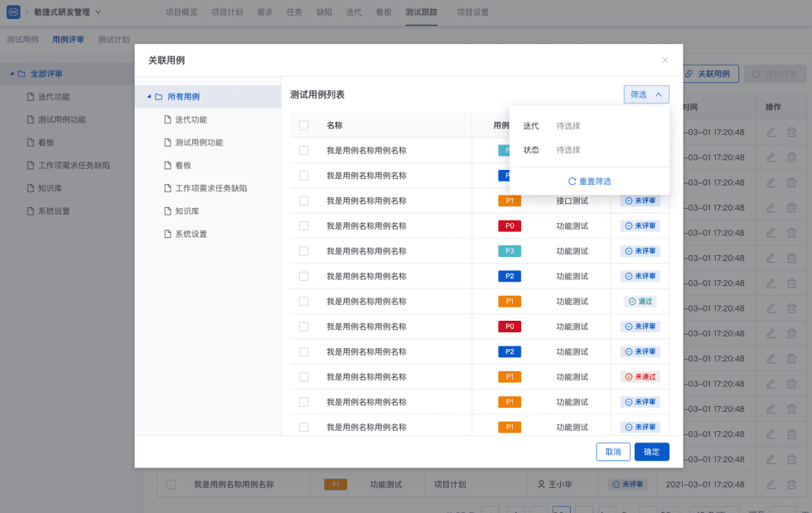Check the checkbox in the 王小华 background row
The width and height of the screenshot is (812, 513).
(171, 485)
